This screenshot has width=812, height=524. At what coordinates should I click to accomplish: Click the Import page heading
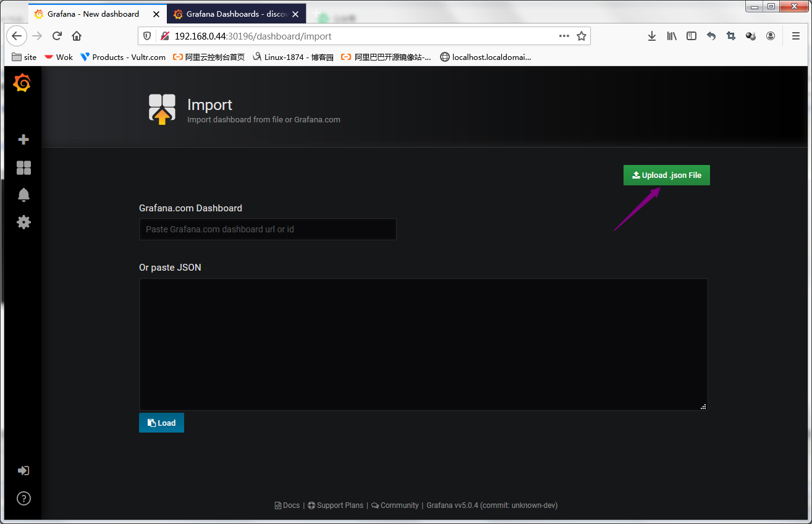click(x=209, y=104)
